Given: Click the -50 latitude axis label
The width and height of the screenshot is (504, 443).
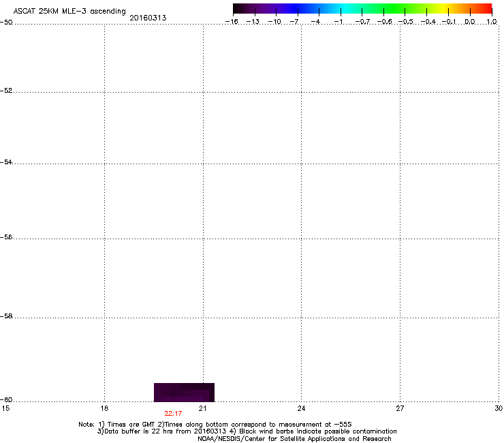Looking at the screenshot, I should [6, 22].
